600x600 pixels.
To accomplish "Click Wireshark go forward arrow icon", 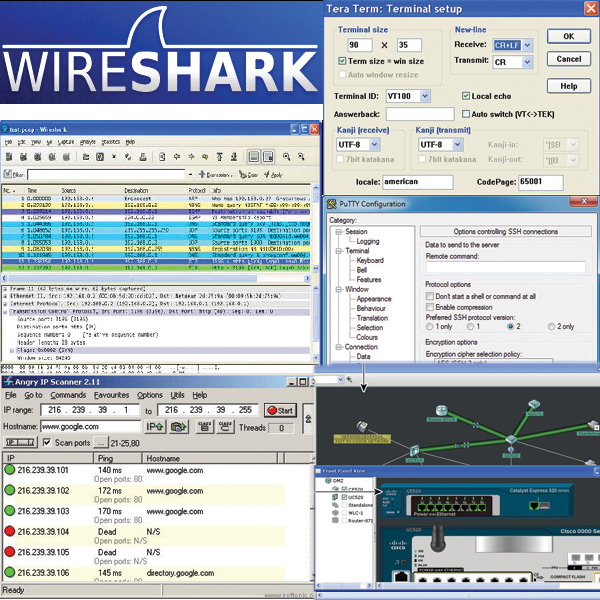I will [191, 157].
